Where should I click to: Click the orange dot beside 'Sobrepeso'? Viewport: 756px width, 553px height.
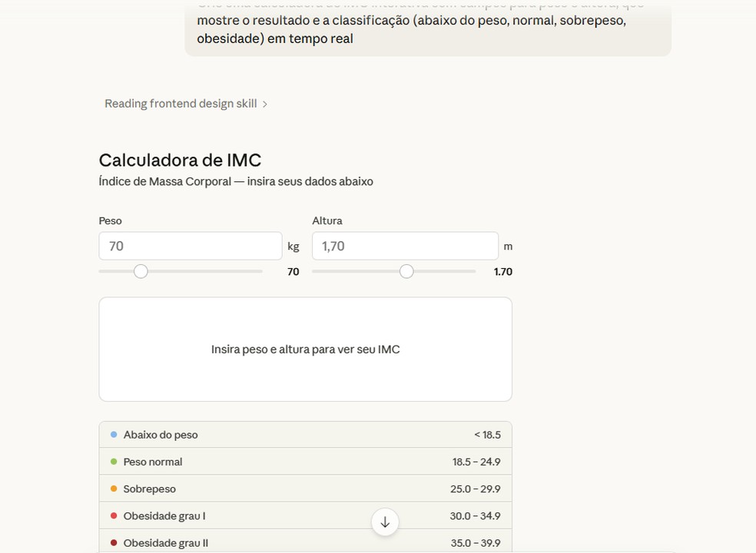[114, 488]
